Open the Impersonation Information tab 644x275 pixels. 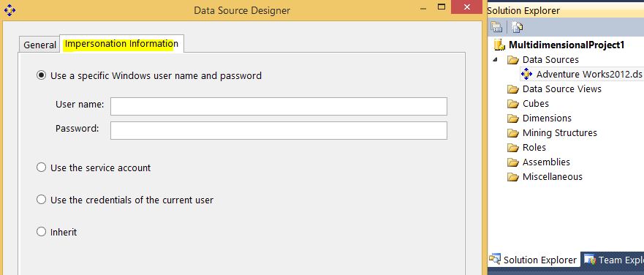(121, 44)
